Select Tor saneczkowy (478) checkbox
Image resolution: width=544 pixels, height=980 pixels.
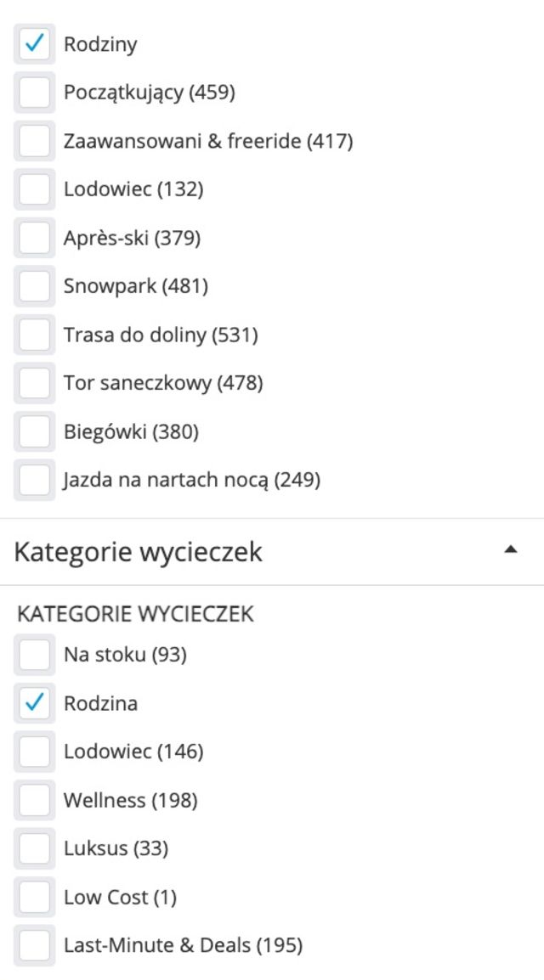click(x=34, y=383)
